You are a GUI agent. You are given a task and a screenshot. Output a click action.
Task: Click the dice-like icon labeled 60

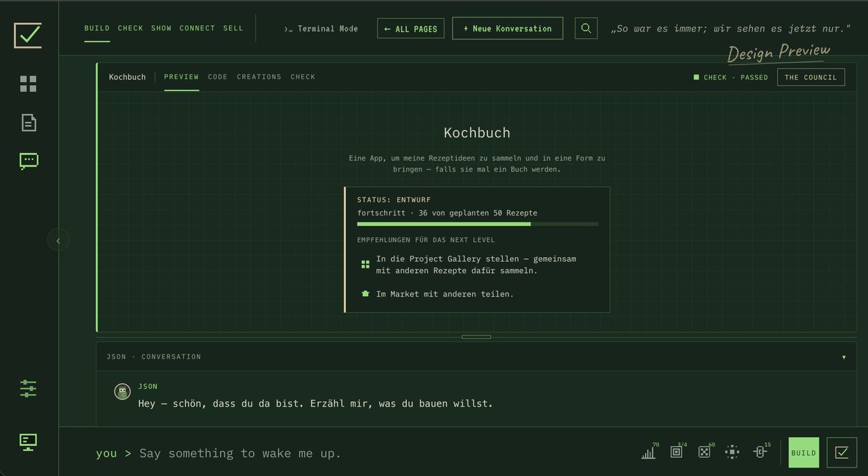click(x=704, y=452)
